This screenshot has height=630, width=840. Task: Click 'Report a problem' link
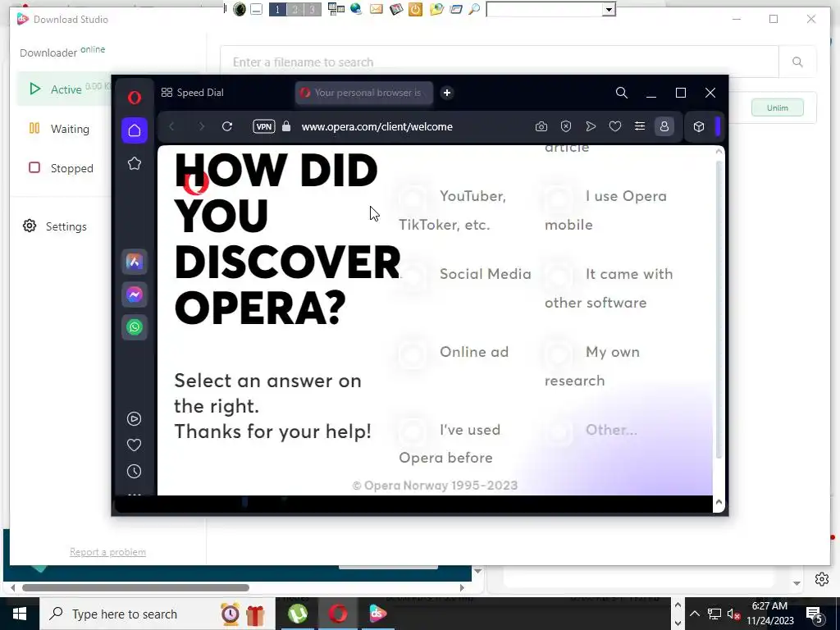click(x=107, y=552)
